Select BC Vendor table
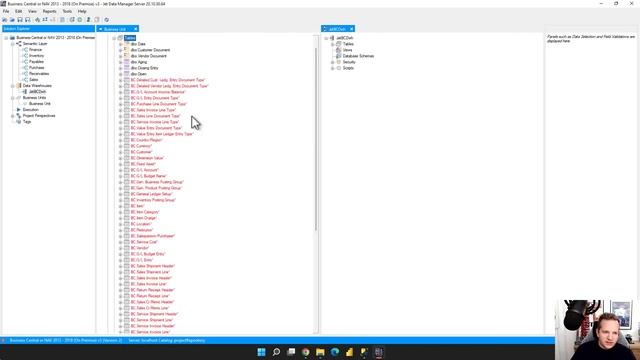 [140, 248]
